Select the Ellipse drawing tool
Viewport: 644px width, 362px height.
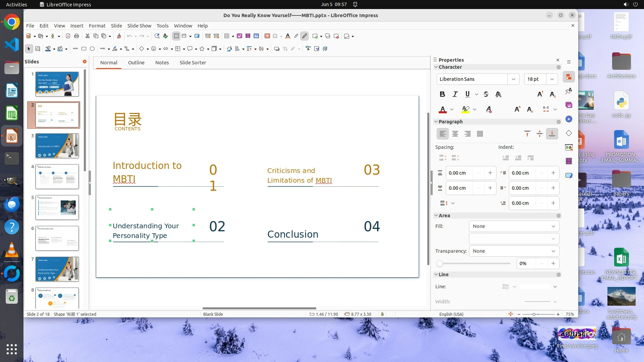click(92, 49)
